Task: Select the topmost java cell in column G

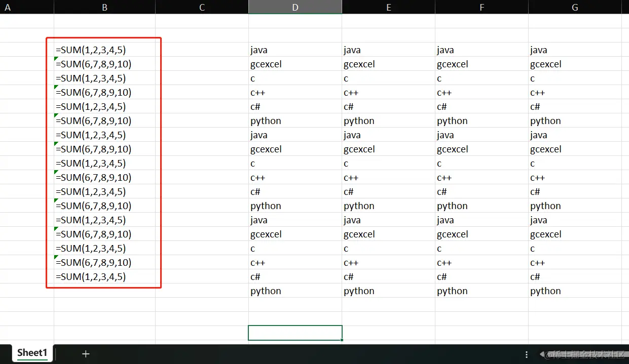Action: 575,50
